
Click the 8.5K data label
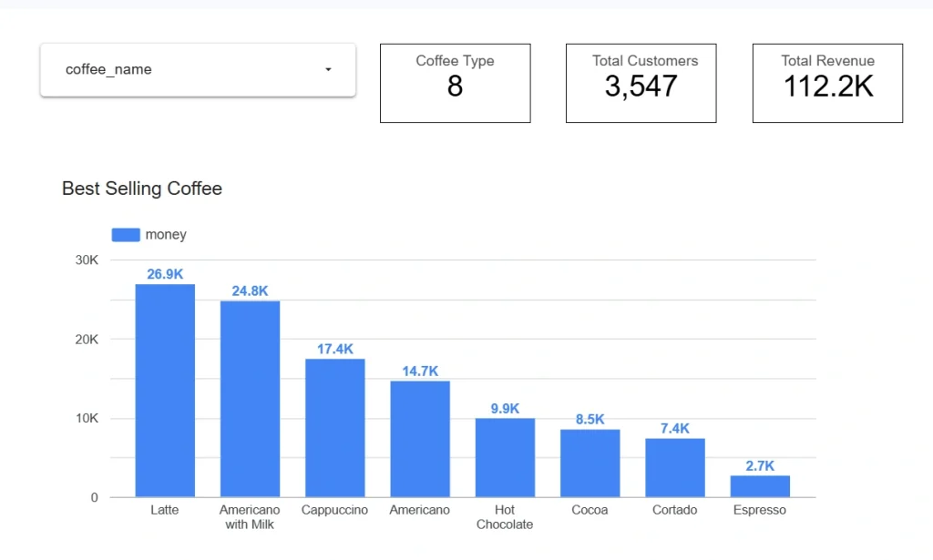coord(590,419)
